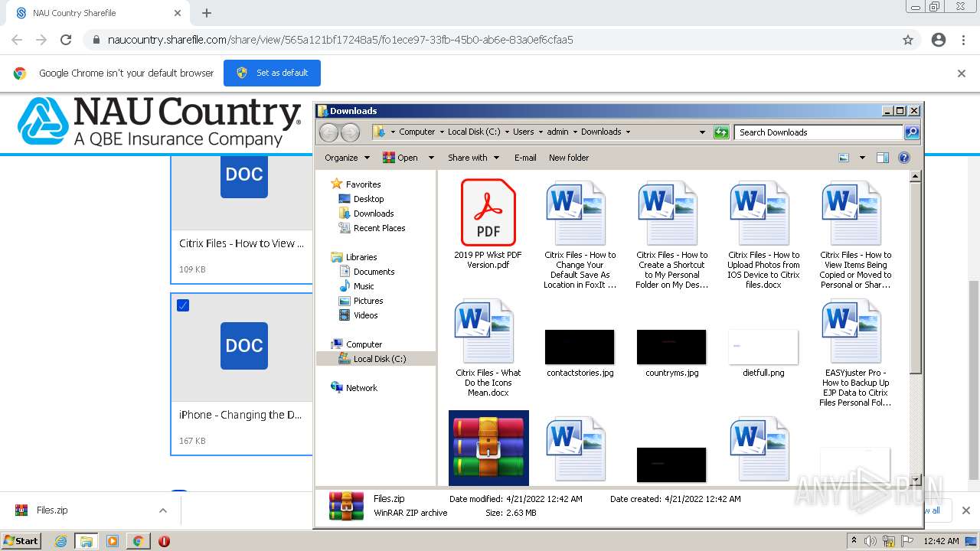The width and height of the screenshot is (980, 551).
Task: Bookmark this page with the star icon
Action: 908,40
